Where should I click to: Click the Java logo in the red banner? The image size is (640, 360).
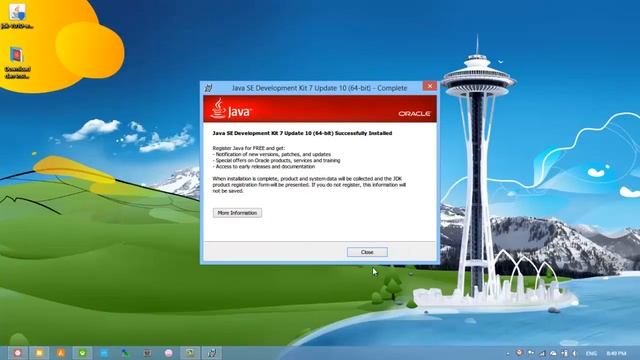click(231, 108)
